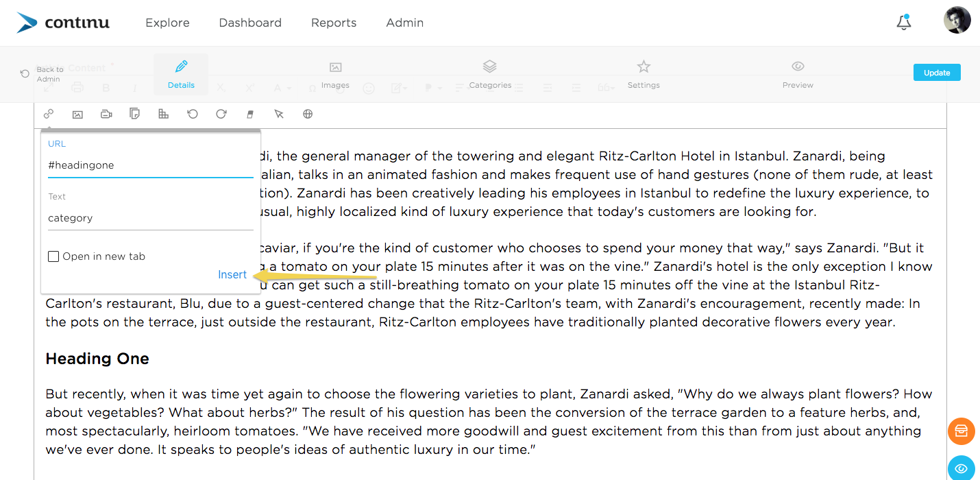Click the insert video toolbar icon
Screen dimensions: 980x480
[x=106, y=114]
